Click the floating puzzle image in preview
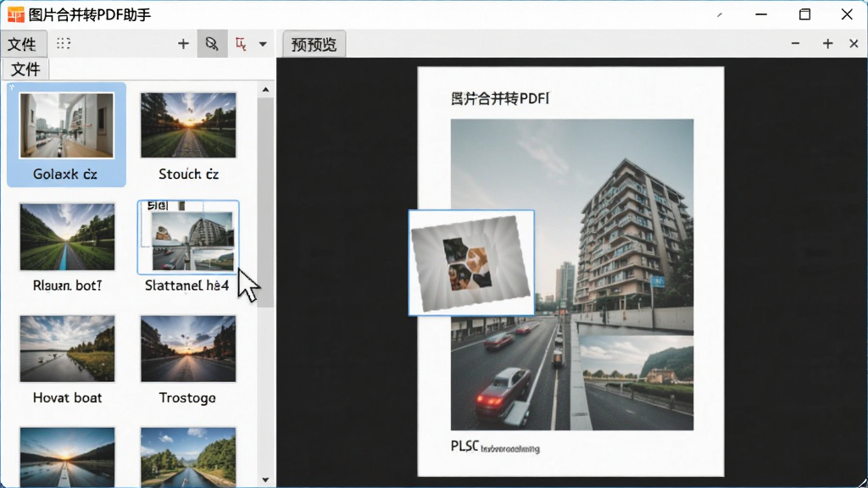Image resolution: width=868 pixels, height=488 pixels. tap(471, 263)
